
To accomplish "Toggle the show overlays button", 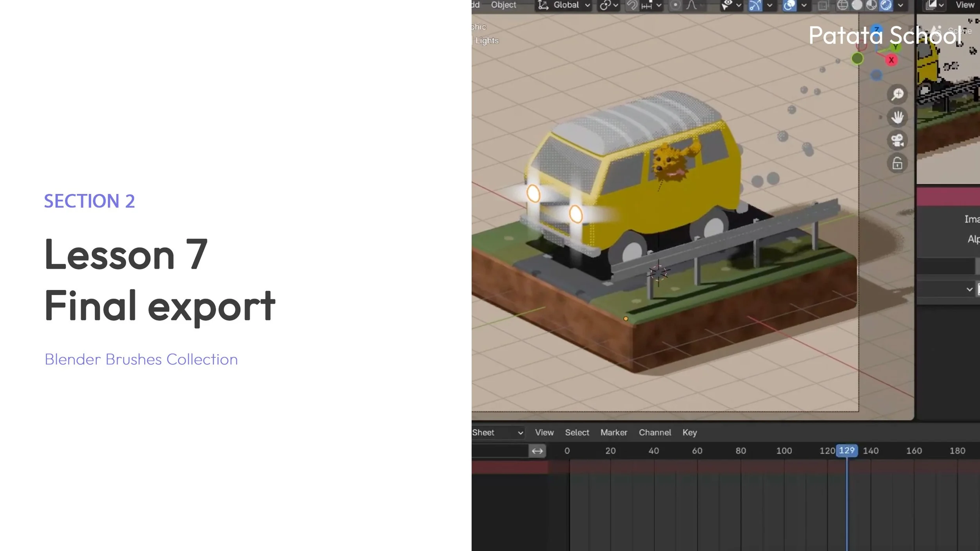I will pyautogui.click(x=789, y=5).
